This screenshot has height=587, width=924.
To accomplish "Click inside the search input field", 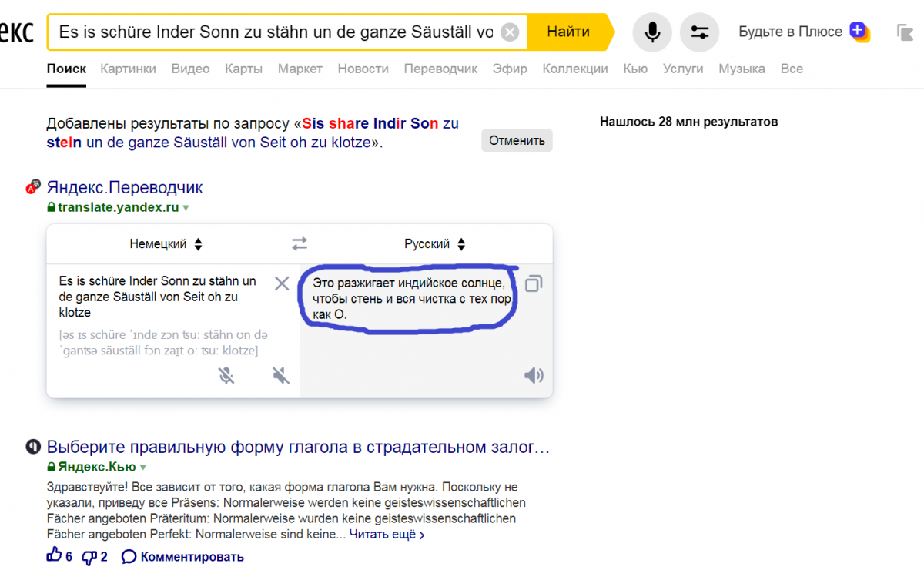I will [276, 32].
